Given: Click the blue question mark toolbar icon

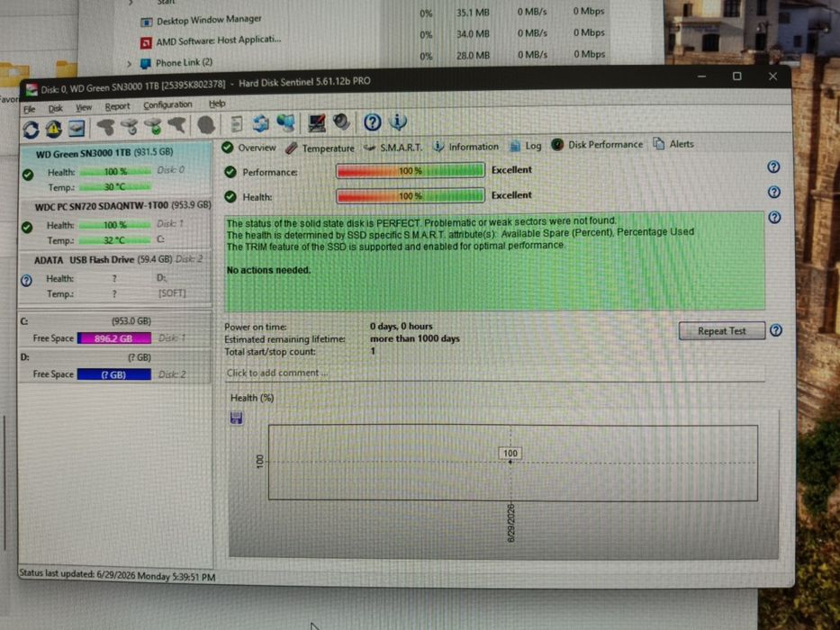Looking at the screenshot, I should (x=373, y=122).
